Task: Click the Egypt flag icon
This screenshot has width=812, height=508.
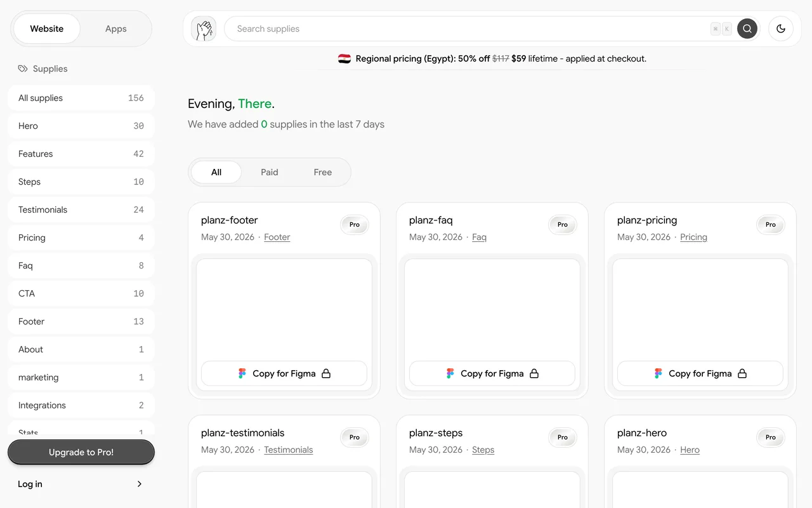Action: point(344,58)
